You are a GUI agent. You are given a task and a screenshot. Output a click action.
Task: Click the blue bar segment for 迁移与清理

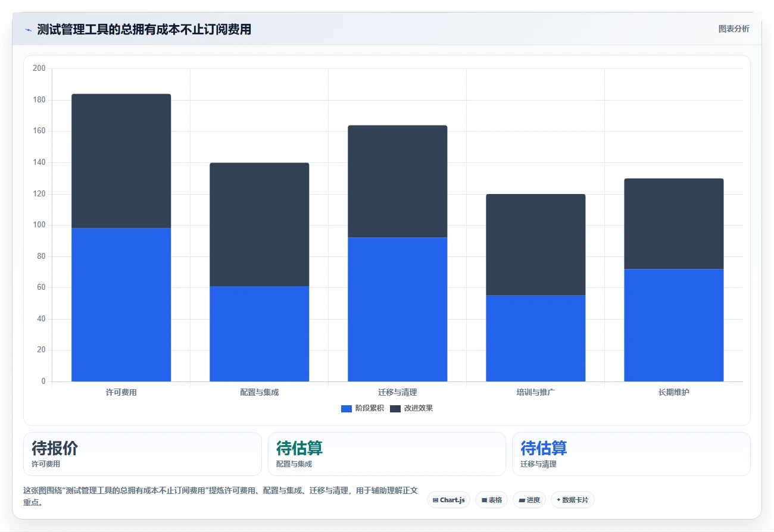coord(397,309)
